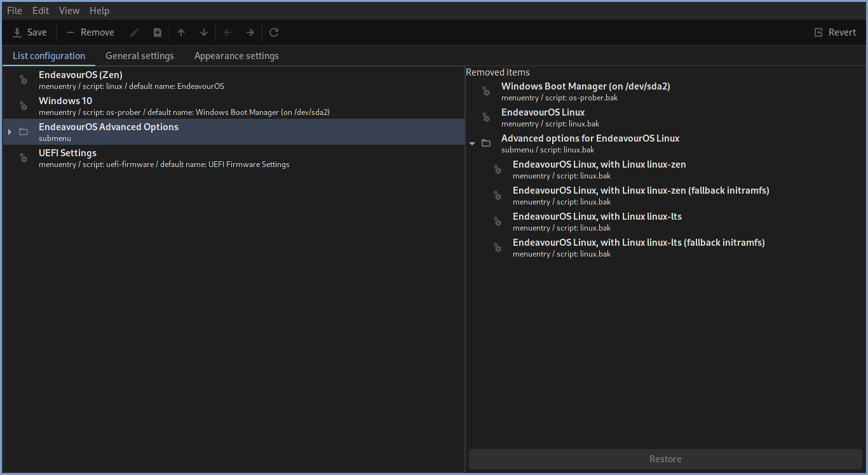Click gear icon of Linux linux-zen entry without fallback
The image size is (868, 475).
point(498,170)
